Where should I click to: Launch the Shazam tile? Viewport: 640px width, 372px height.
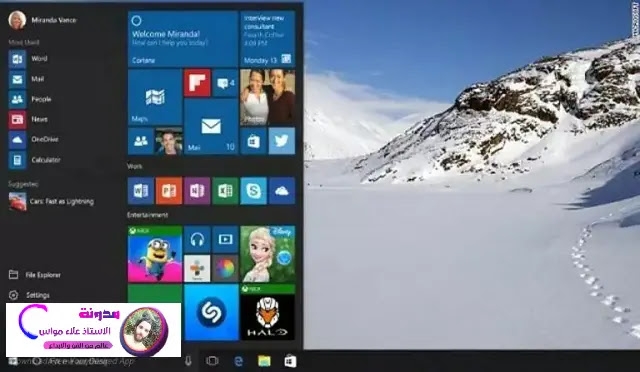point(211,312)
